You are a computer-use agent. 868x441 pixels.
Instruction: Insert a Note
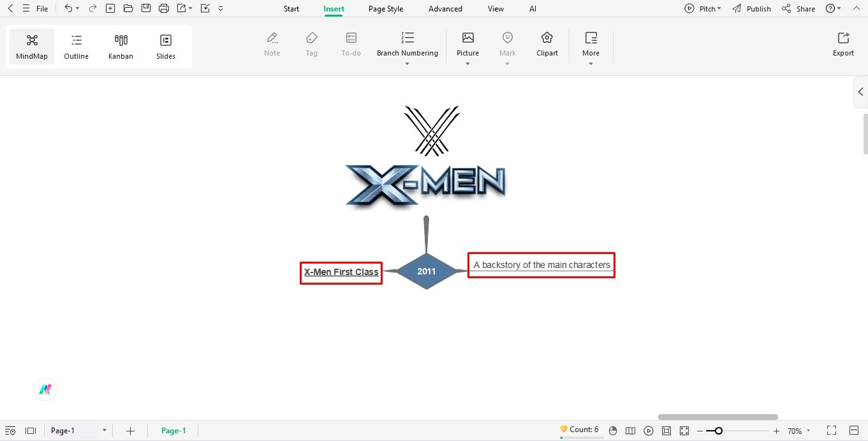point(272,44)
